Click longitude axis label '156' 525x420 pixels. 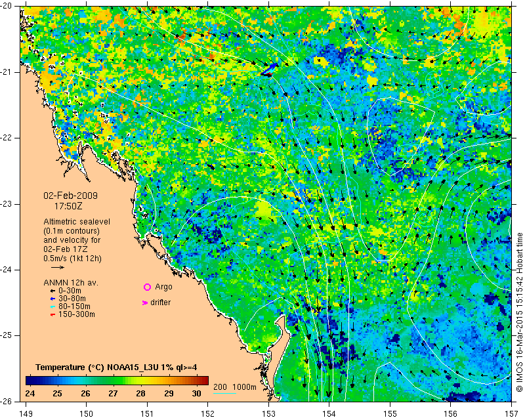coord(451,414)
